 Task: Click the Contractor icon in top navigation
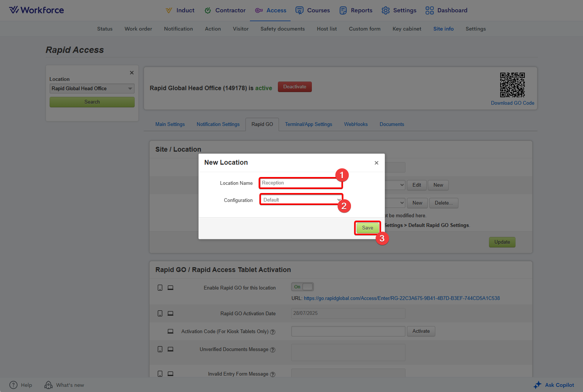click(208, 10)
